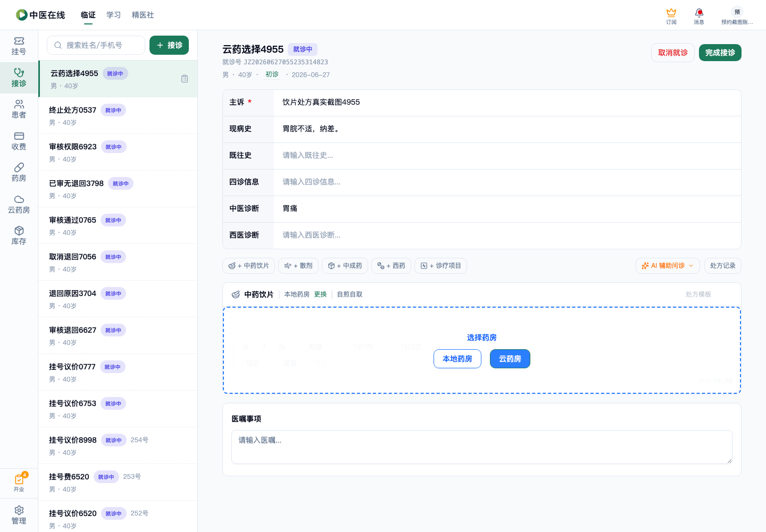
Task: Edit the 现病史 field
Action: (507, 129)
